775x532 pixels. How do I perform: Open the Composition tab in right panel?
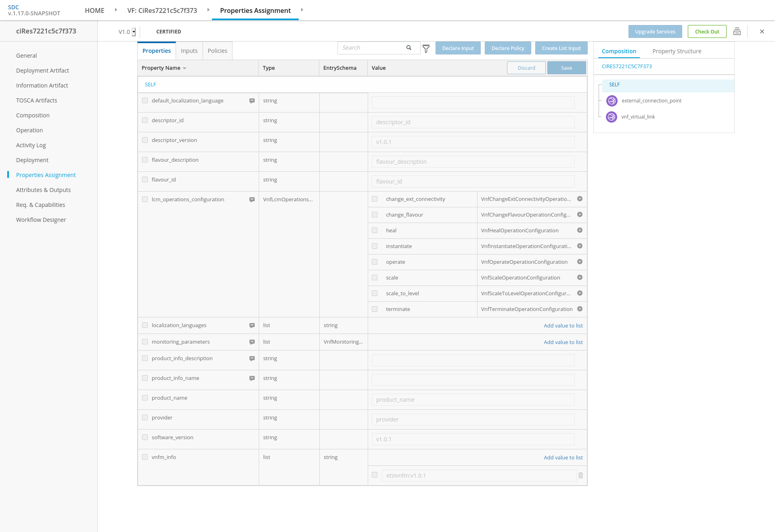[619, 51]
